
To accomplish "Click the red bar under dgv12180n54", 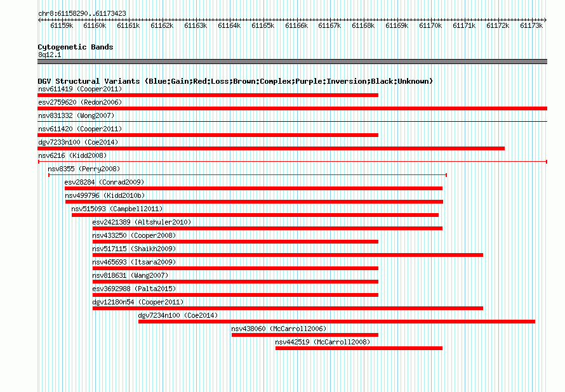I will 288,308.
